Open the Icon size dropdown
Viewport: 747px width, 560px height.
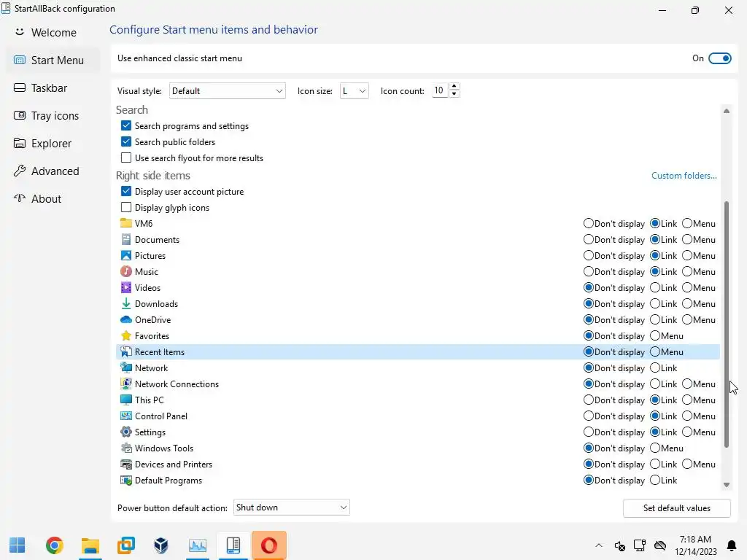354,91
